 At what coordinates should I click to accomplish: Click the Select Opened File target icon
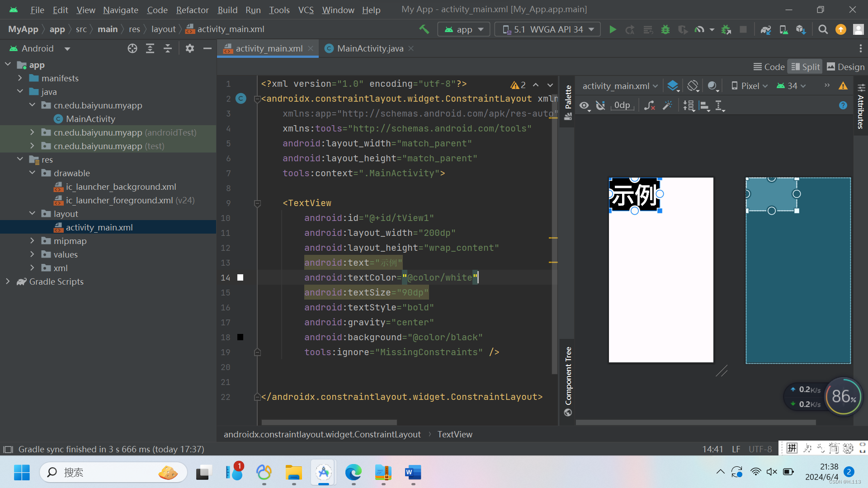click(132, 48)
